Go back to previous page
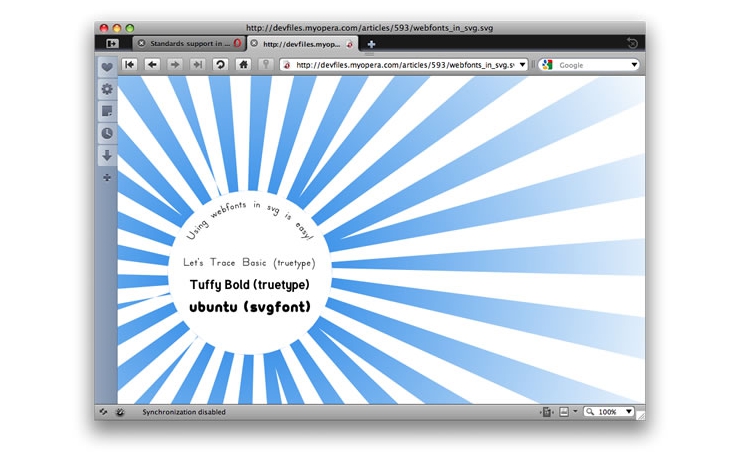The image size is (740, 460). (151, 65)
